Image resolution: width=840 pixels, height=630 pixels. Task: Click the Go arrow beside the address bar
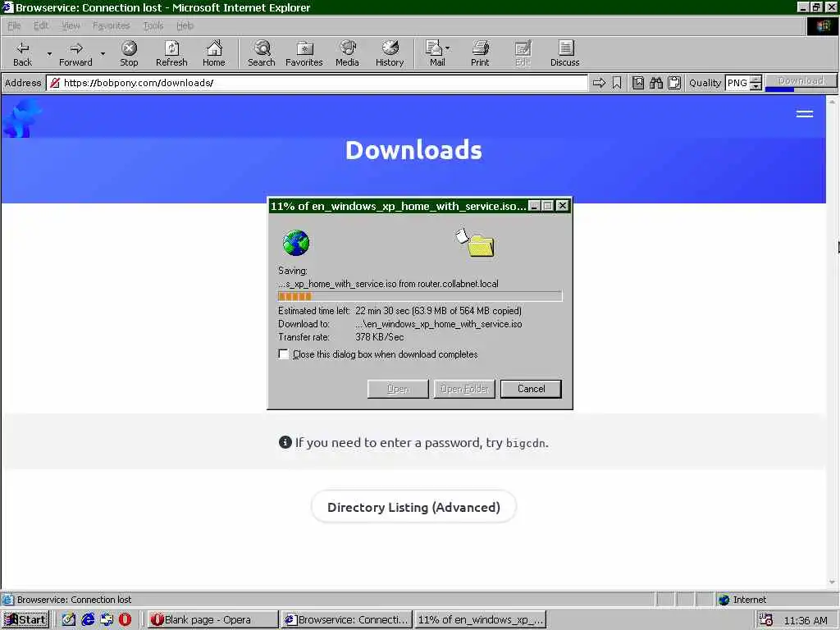coord(599,83)
